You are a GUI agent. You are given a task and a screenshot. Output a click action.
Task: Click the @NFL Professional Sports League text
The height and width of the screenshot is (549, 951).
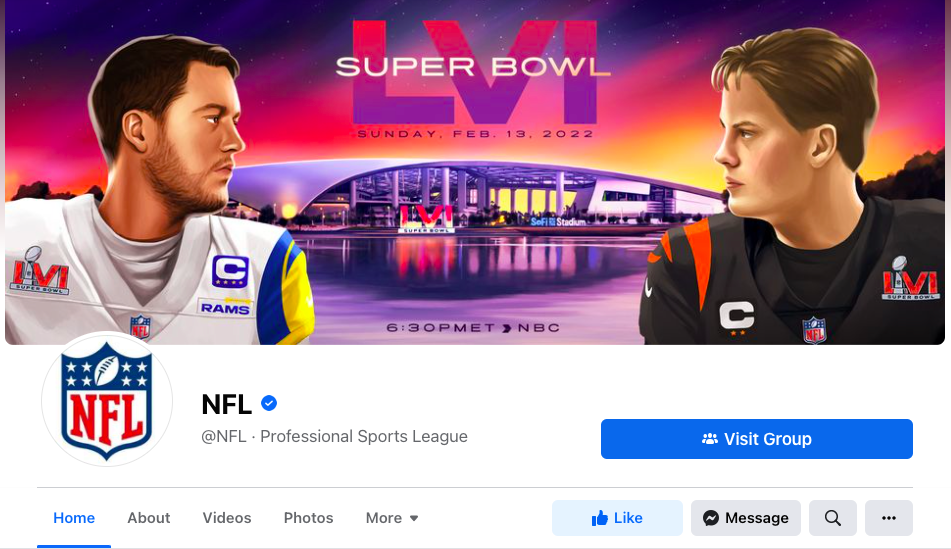[334, 436]
